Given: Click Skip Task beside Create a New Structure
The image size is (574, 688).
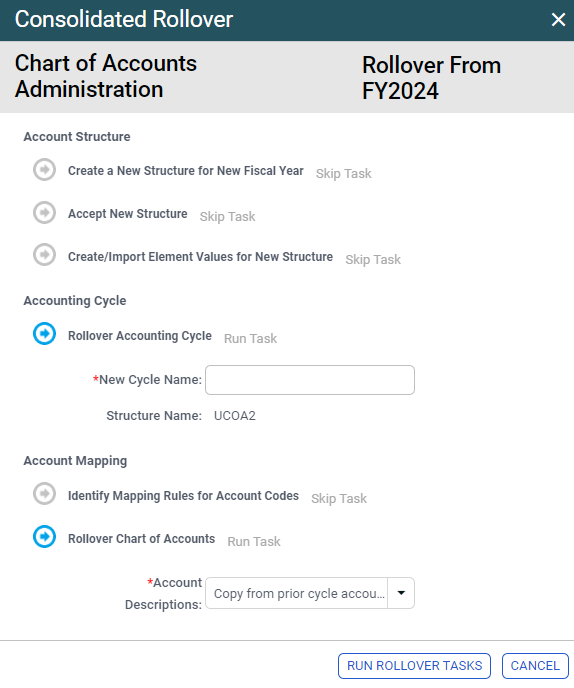Looking at the screenshot, I should pyautogui.click(x=344, y=174).
